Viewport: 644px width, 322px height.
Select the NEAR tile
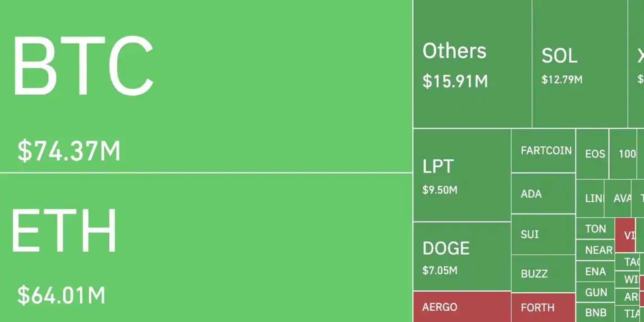coord(595,250)
